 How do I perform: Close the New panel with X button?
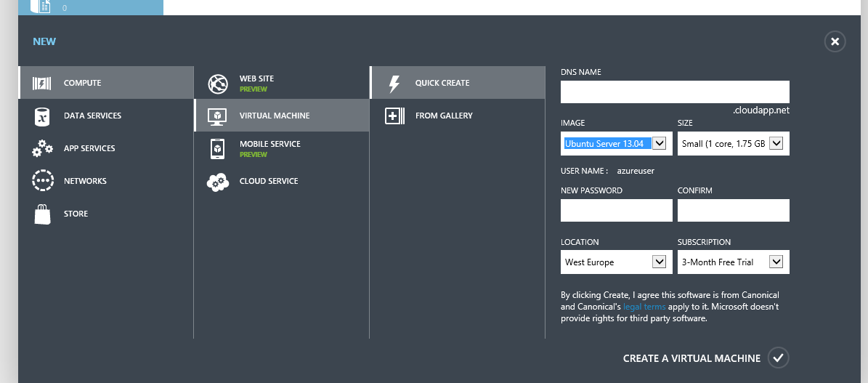[835, 41]
